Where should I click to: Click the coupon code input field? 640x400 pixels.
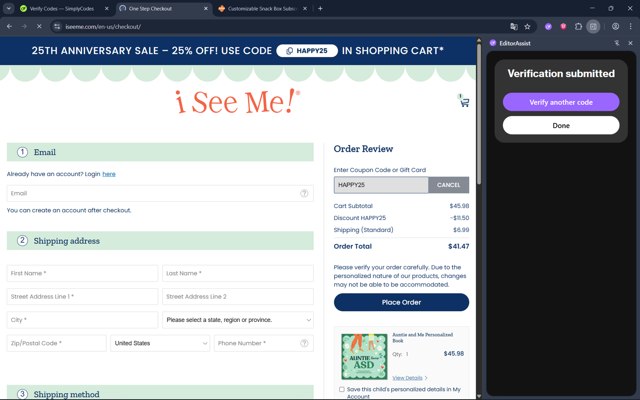[381, 185]
